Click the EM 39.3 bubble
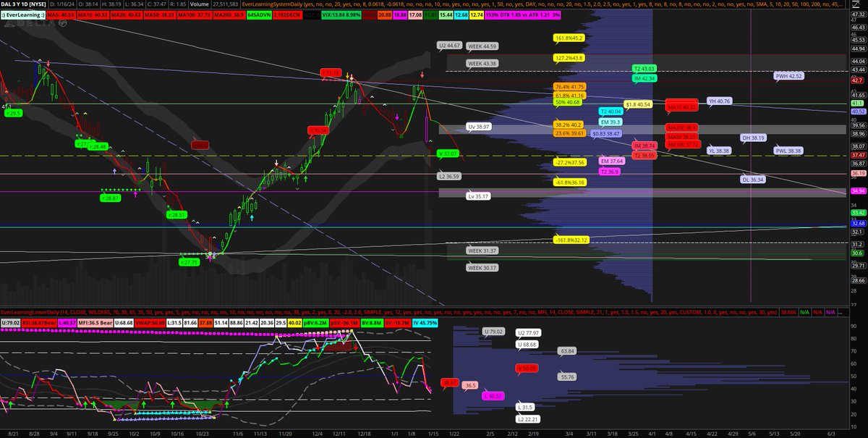868x438 pixels. [611, 122]
